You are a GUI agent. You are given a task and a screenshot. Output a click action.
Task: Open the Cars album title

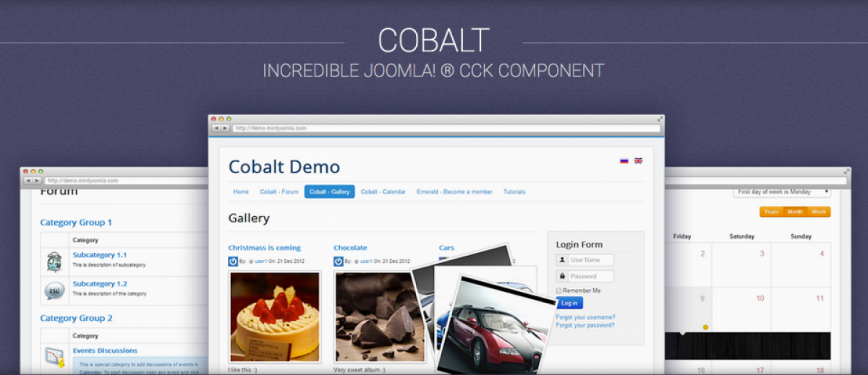(446, 248)
